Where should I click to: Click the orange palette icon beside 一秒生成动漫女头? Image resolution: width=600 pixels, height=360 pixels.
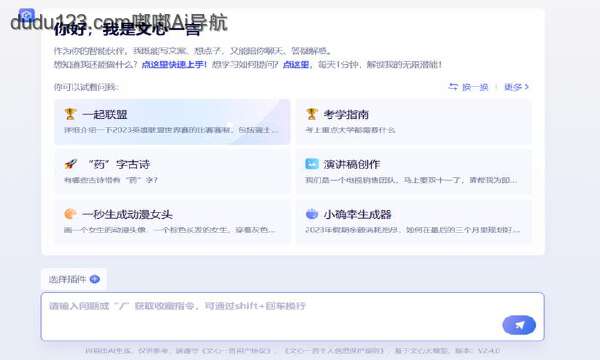70,214
